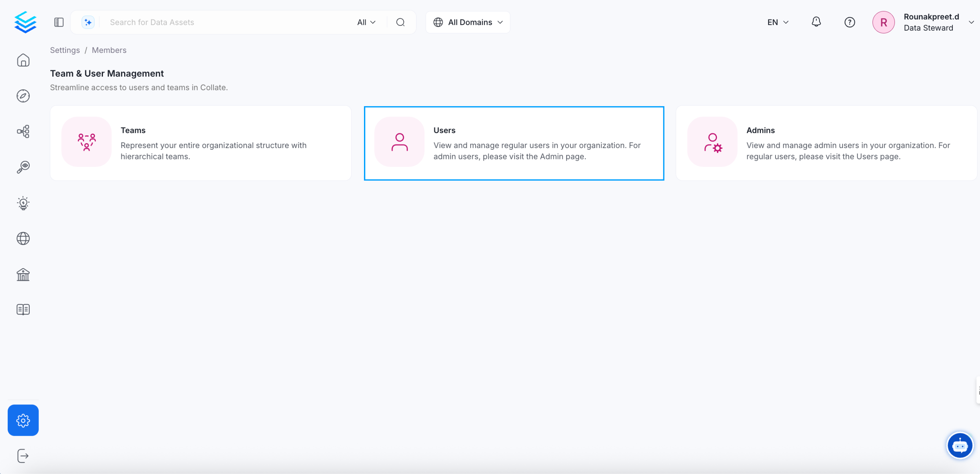Open the Admins card
980x474 pixels.
click(x=826, y=143)
